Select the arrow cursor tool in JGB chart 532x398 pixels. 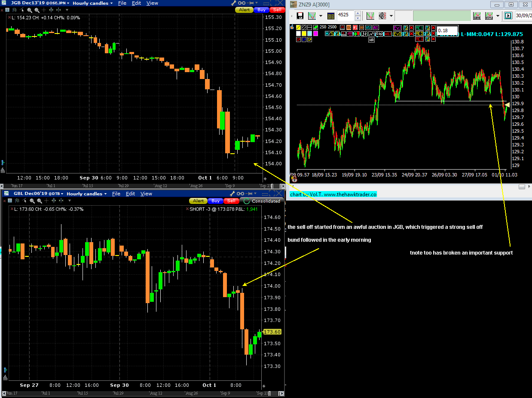point(22,10)
